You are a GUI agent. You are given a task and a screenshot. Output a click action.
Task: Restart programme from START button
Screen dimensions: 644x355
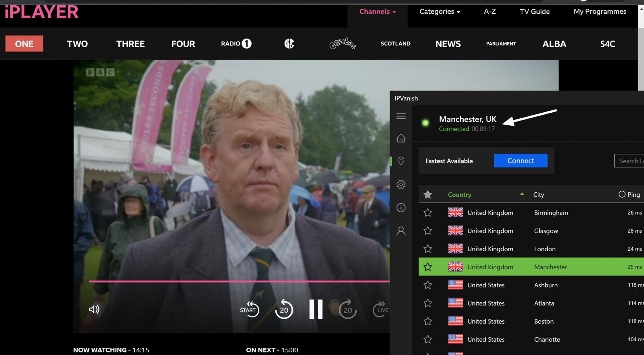click(250, 309)
